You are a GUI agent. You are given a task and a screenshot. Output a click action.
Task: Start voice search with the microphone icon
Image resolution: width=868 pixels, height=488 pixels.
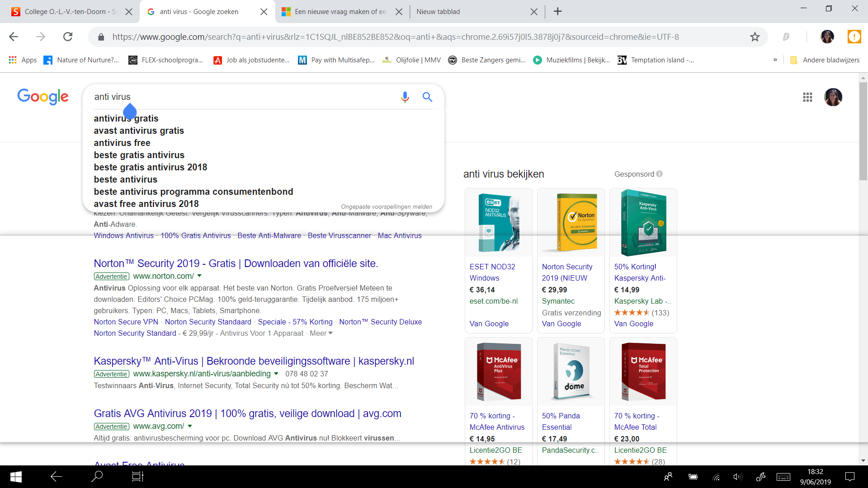[405, 97]
